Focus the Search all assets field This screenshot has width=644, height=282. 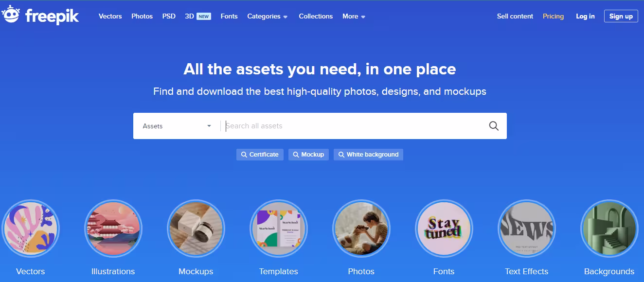(x=354, y=126)
